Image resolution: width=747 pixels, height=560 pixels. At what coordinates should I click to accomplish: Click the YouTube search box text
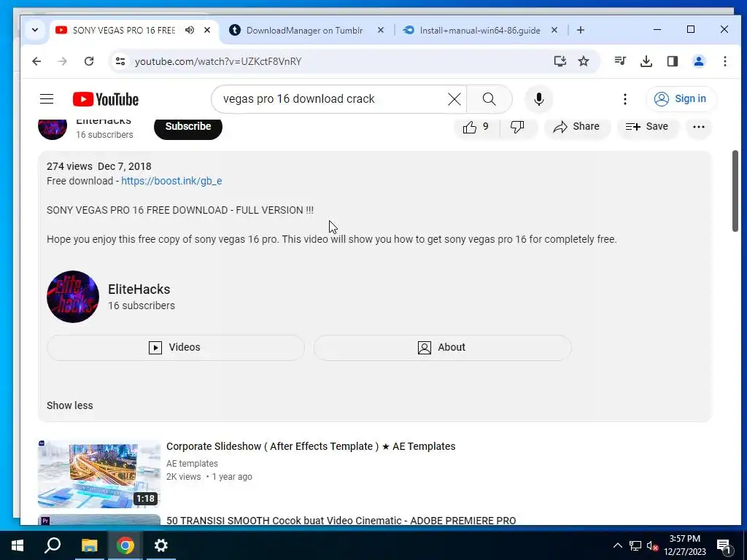click(298, 99)
